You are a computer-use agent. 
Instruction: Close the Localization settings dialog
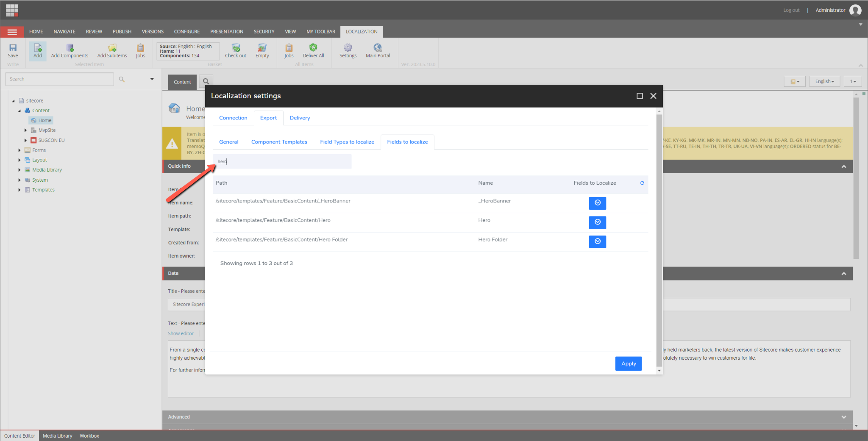(x=653, y=96)
